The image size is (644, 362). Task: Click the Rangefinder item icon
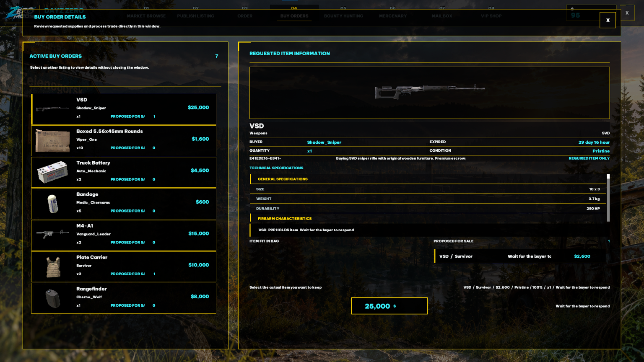tap(53, 298)
